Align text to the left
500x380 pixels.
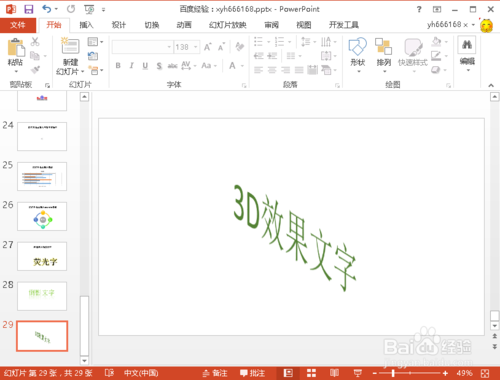coord(258,70)
